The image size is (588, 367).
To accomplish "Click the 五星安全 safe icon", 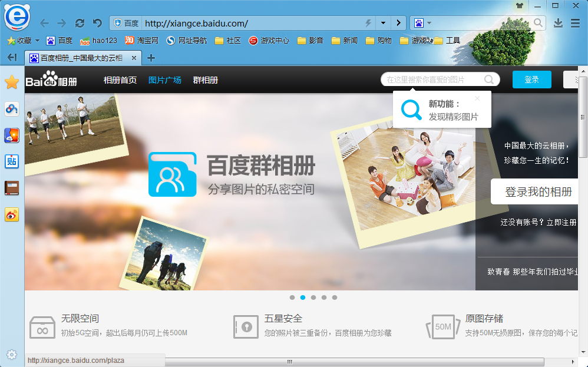I will pyautogui.click(x=246, y=327).
